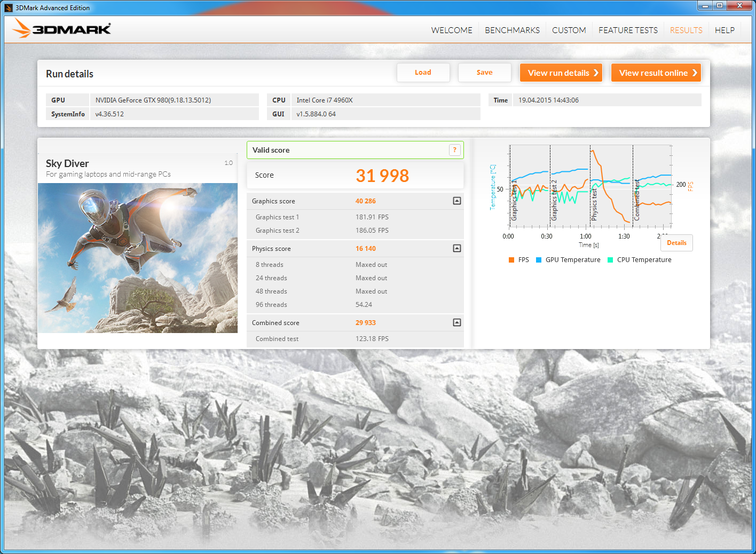Click the 3DMark title bar app icon
Image resolution: width=756 pixels, height=554 pixels.
(9, 7)
